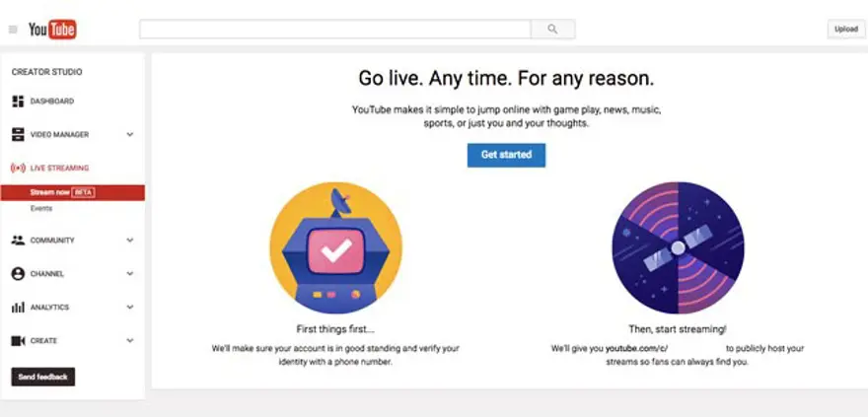Viewport: 868px width, 417px height.
Task: Click the Community people icon
Action: [18, 241]
